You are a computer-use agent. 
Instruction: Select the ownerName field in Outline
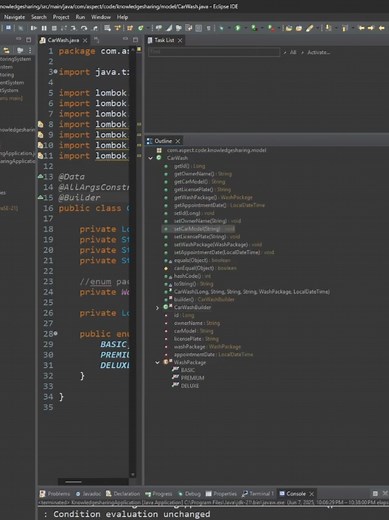click(197, 323)
